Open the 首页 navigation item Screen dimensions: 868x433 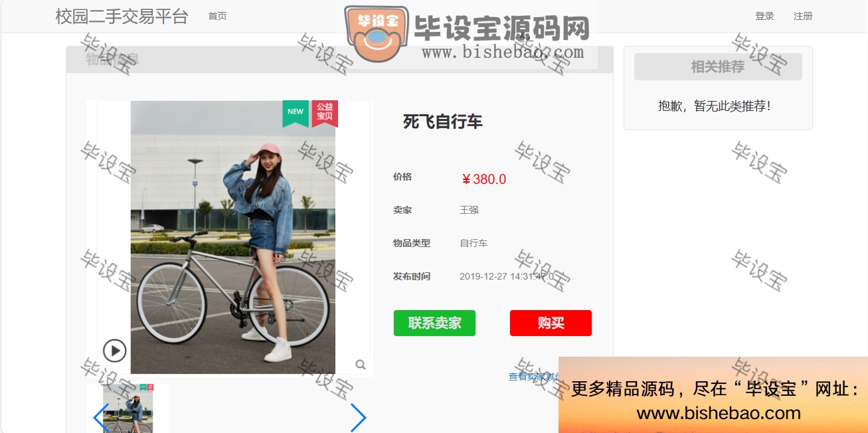(x=217, y=16)
